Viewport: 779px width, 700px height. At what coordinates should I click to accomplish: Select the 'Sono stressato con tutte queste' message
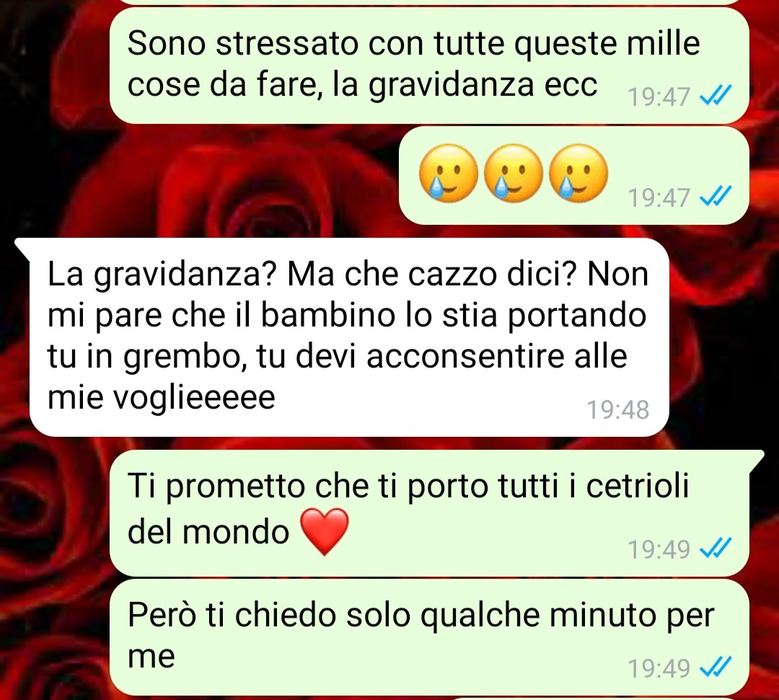(429, 65)
